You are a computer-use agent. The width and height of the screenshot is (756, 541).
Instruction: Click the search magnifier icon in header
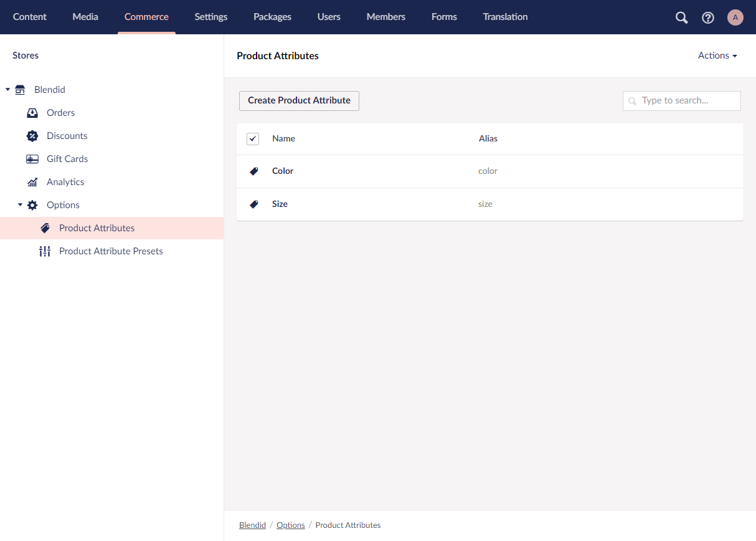(681, 17)
